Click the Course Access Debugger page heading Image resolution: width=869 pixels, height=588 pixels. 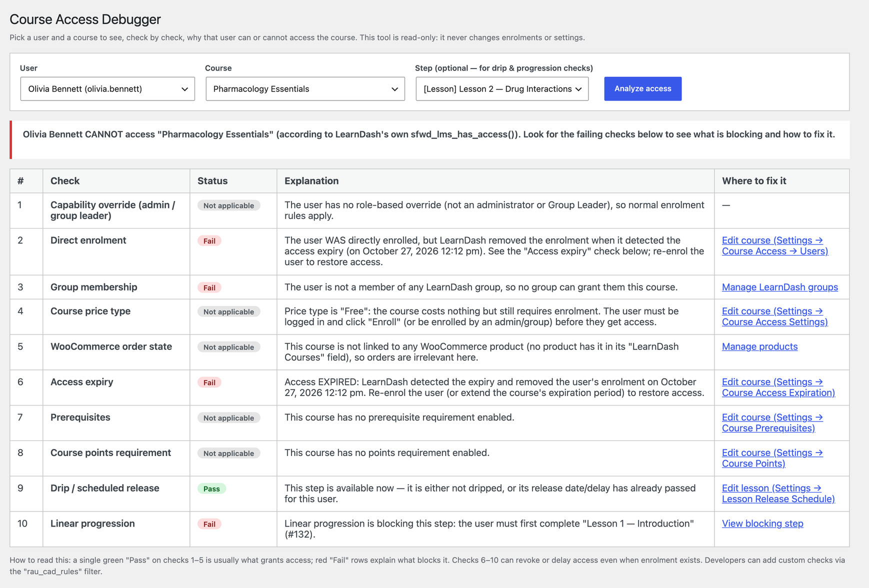85,19
